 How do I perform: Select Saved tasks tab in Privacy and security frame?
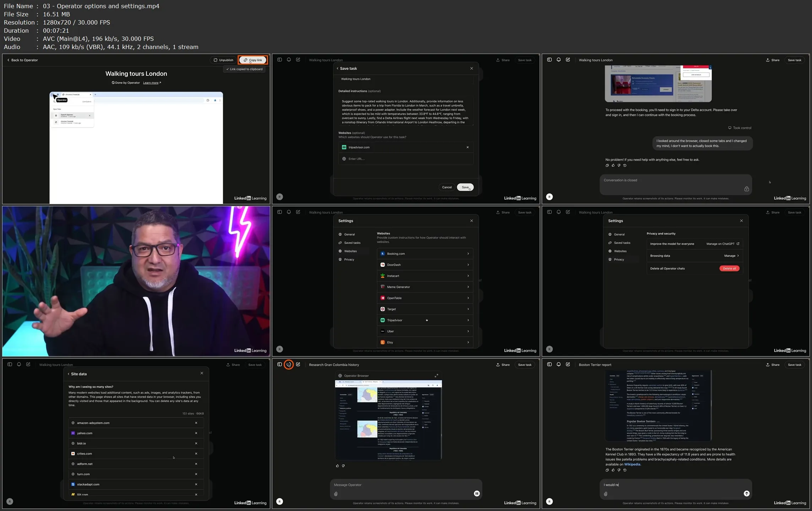point(622,243)
